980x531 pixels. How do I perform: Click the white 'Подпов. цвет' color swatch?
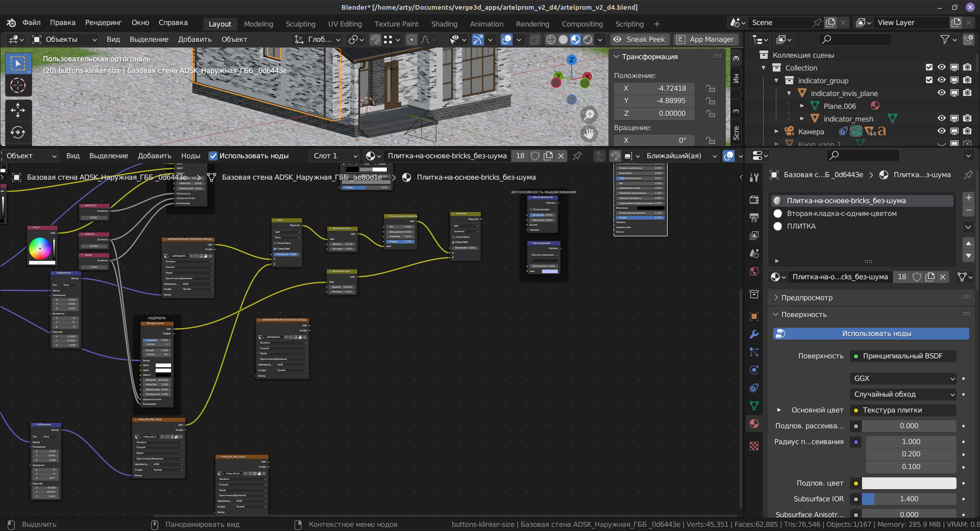point(909,483)
